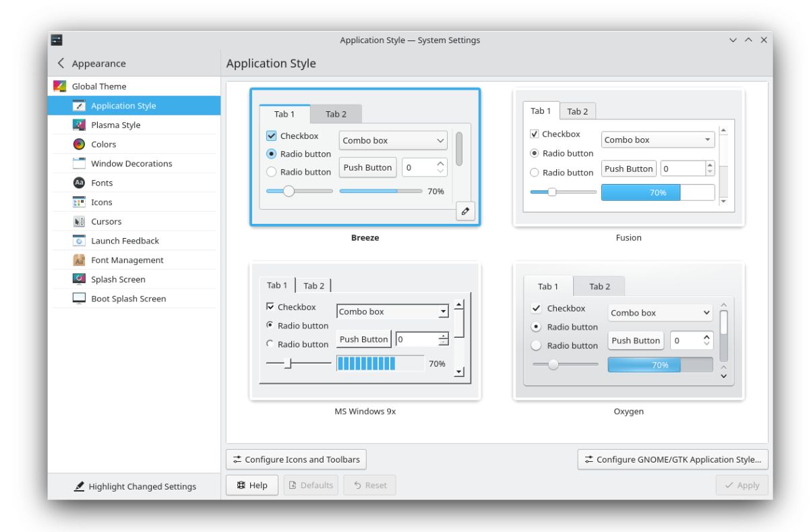The image size is (809, 532).
Task: Toggle the Checkbox in Breeze preview
Action: pyautogui.click(x=272, y=136)
